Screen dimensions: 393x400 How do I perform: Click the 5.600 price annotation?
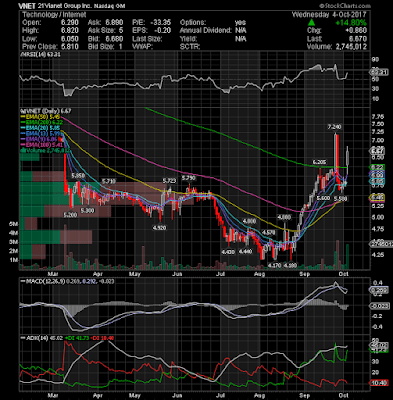click(x=323, y=198)
